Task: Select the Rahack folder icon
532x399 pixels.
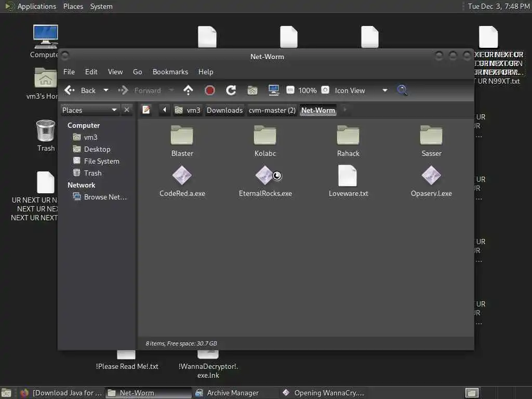Action: pyautogui.click(x=348, y=135)
